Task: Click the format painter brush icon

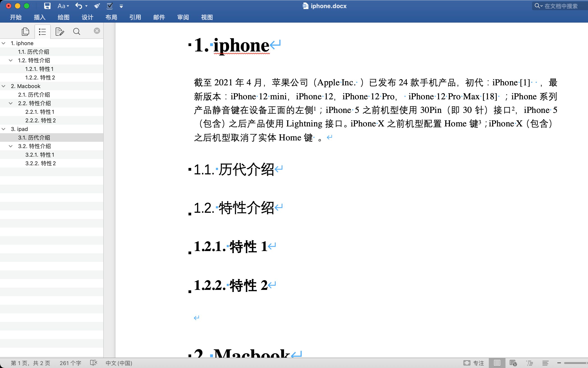Action: coord(97,6)
